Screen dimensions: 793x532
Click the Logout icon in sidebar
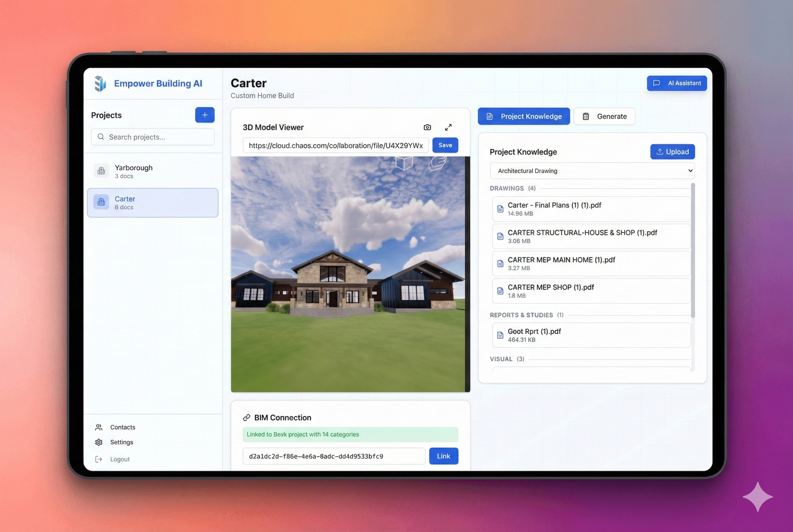99,459
